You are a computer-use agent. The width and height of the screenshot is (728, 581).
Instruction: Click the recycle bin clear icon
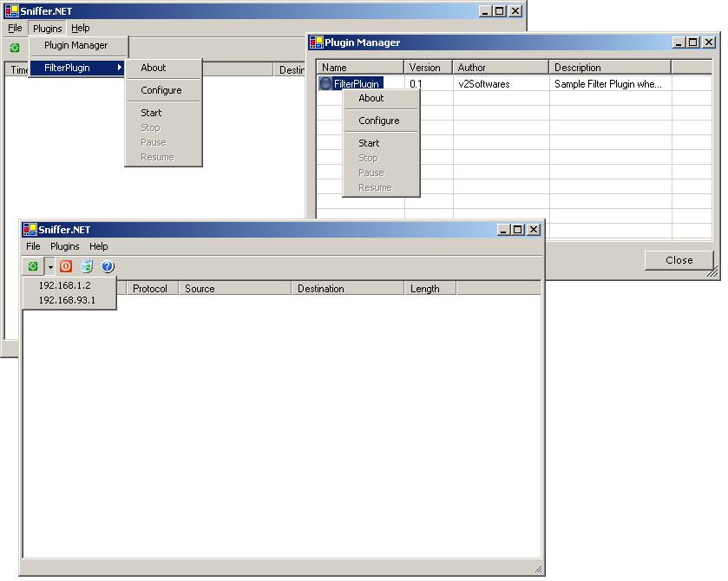point(87,267)
